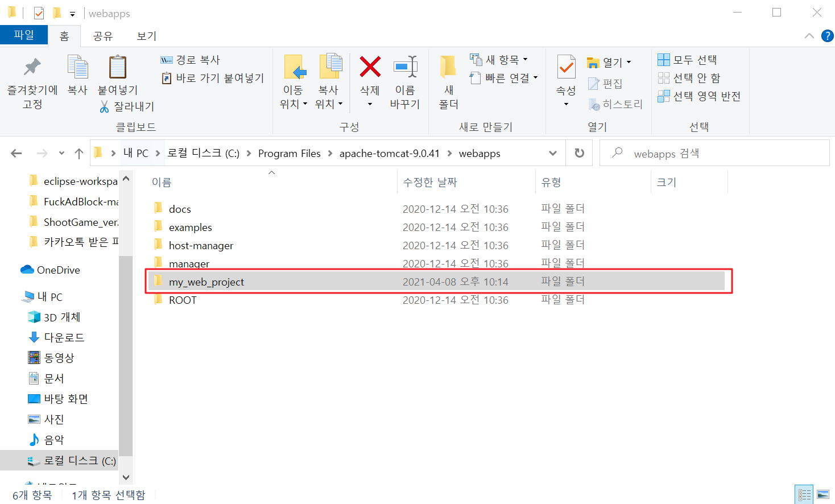835x504 pixels.
Task: Click the 경로 복사 (Copy path) icon
Action: [166, 59]
